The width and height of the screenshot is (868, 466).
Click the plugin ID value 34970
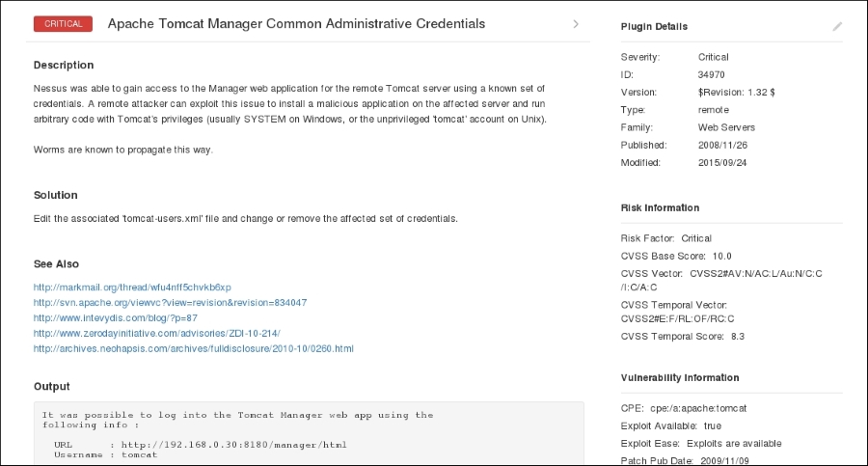point(712,75)
